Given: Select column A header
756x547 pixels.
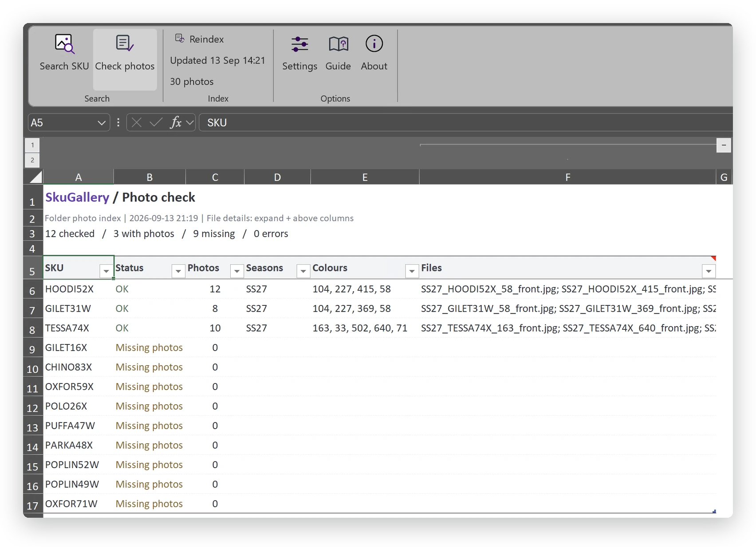Looking at the screenshot, I should click(79, 177).
